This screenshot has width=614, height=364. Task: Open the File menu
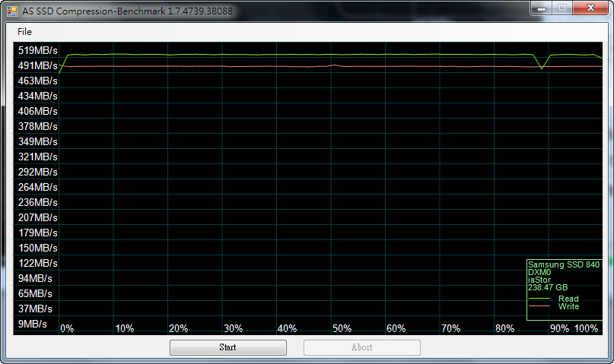(25, 32)
